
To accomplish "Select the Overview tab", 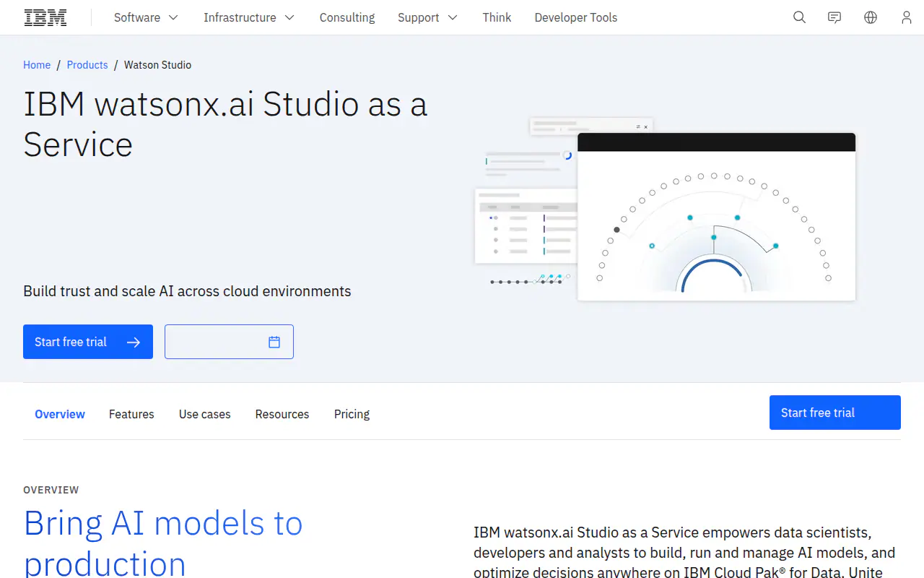I will [x=60, y=414].
